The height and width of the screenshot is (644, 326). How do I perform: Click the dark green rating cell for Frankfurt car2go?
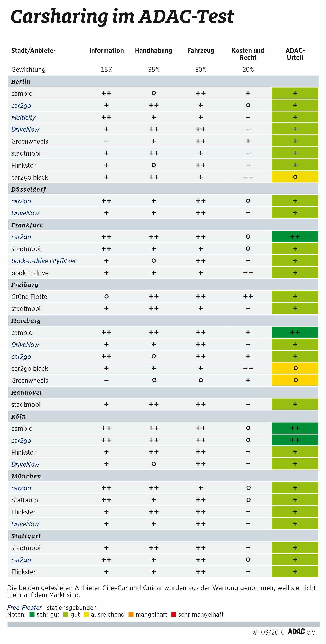coord(295,236)
